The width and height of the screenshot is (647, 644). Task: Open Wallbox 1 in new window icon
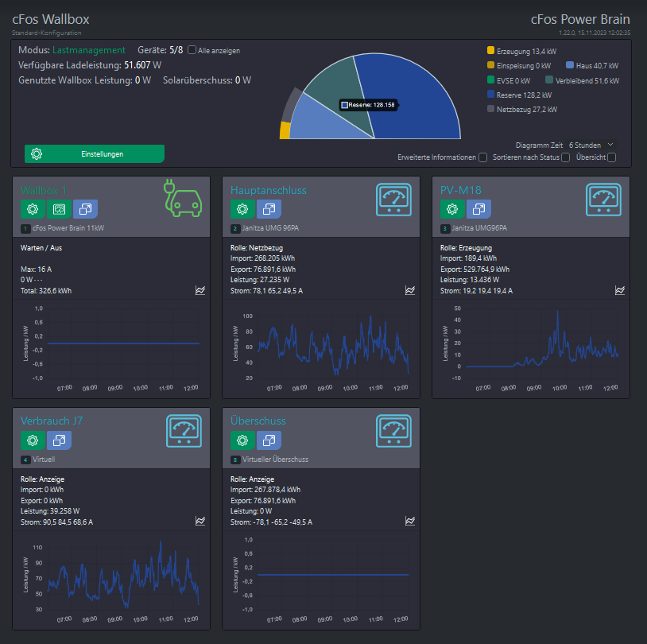click(85, 209)
